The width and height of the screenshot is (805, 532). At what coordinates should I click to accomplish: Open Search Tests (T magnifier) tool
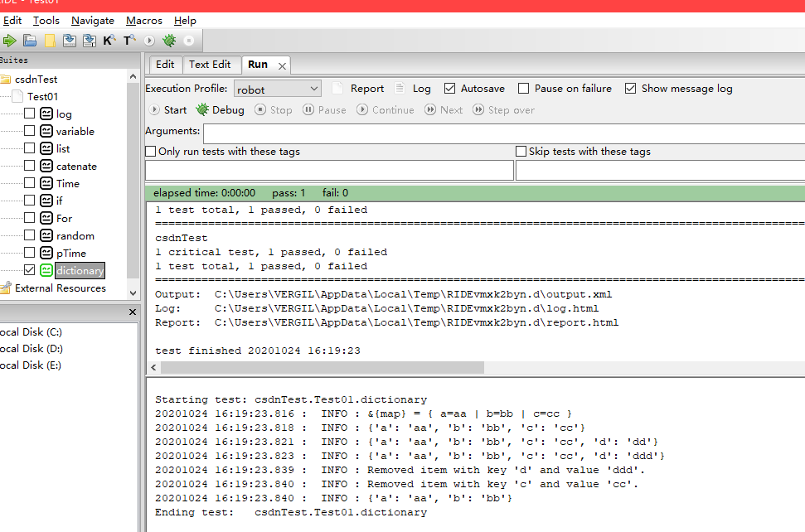[x=129, y=41]
